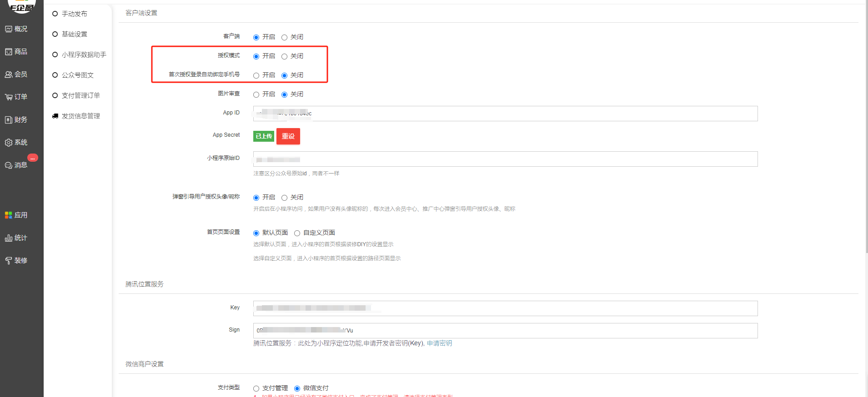This screenshot has width=868, height=397.
Task: Click the 系统 settings gear icon
Action: pos(9,143)
